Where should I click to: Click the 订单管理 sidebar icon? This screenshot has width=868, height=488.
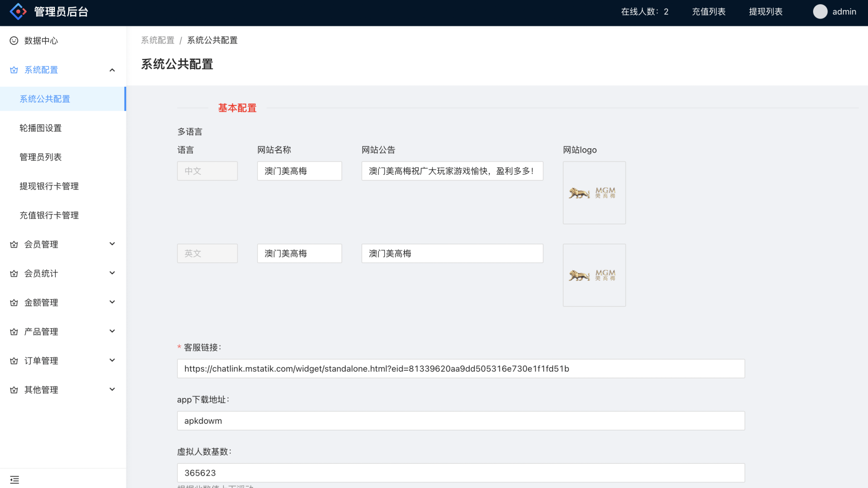click(x=14, y=361)
